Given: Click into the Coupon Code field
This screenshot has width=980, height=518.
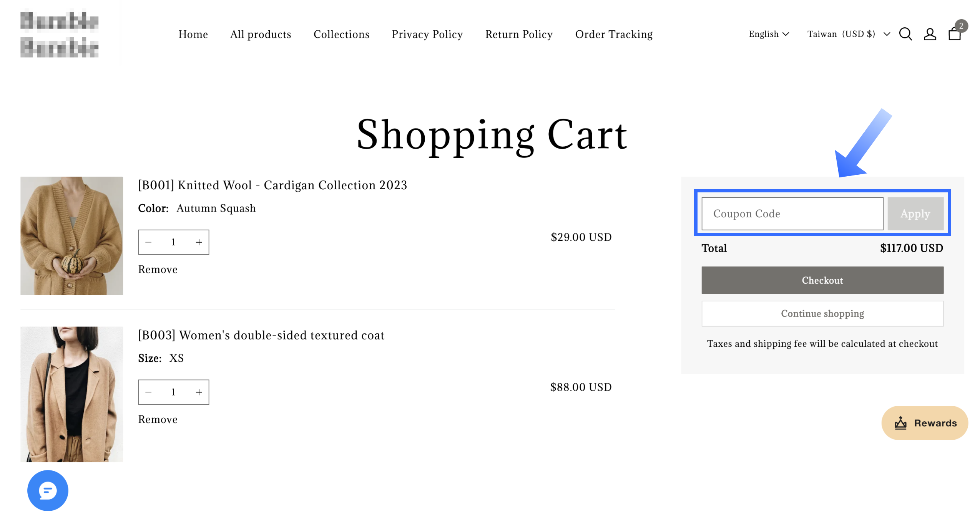Looking at the screenshot, I should 792,213.
